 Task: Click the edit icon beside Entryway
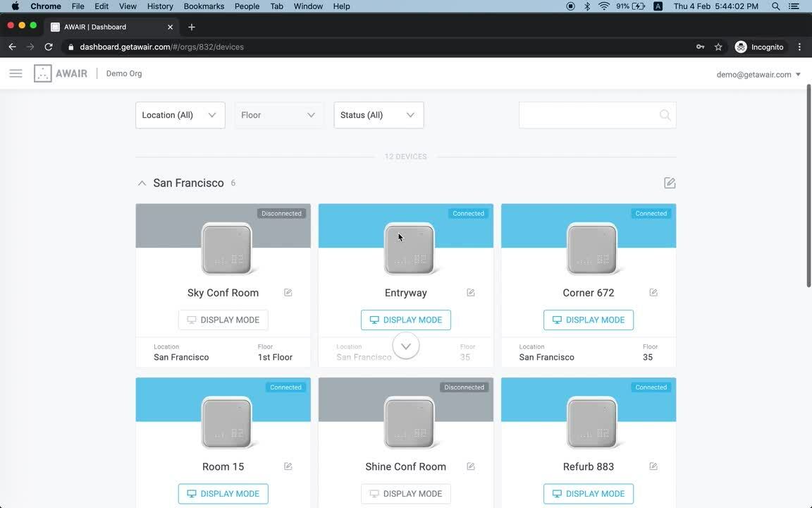coord(471,293)
